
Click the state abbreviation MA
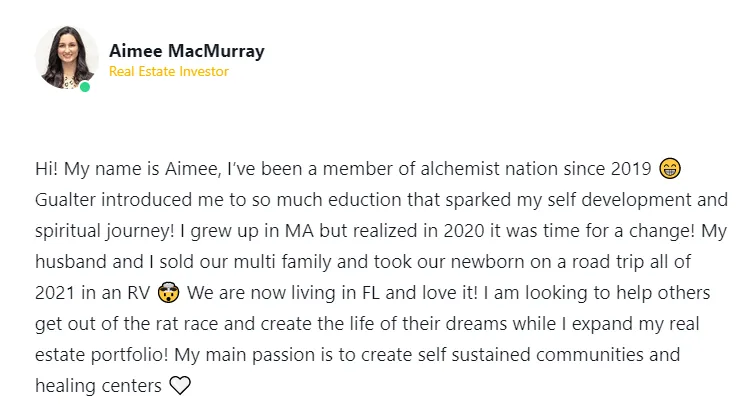300,231
